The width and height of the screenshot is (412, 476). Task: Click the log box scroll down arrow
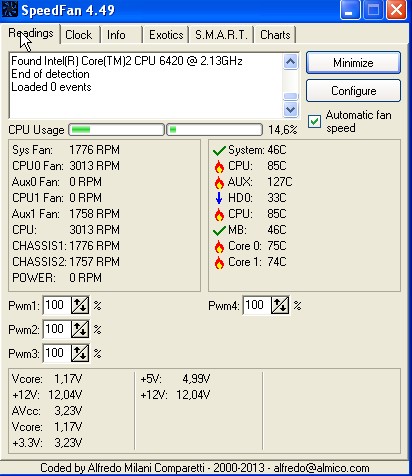coord(290,109)
